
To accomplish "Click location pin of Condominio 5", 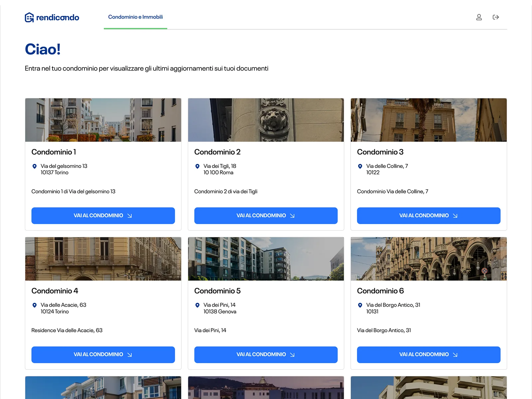I will (x=197, y=305).
